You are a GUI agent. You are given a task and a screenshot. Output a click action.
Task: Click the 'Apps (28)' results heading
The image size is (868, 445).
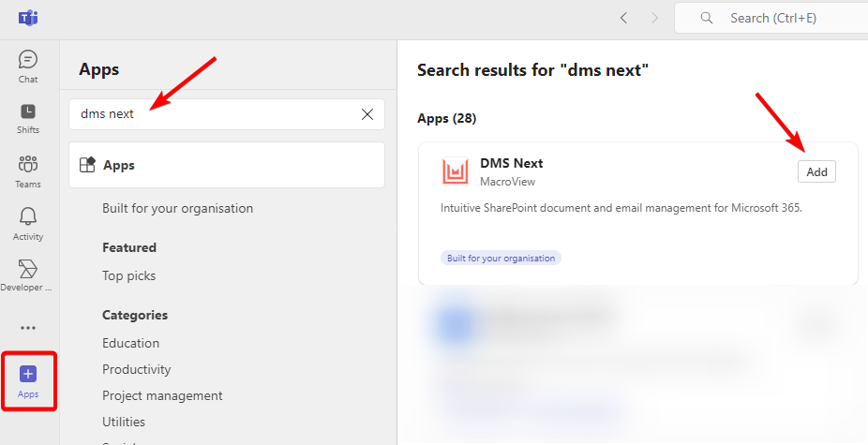tap(447, 118)
